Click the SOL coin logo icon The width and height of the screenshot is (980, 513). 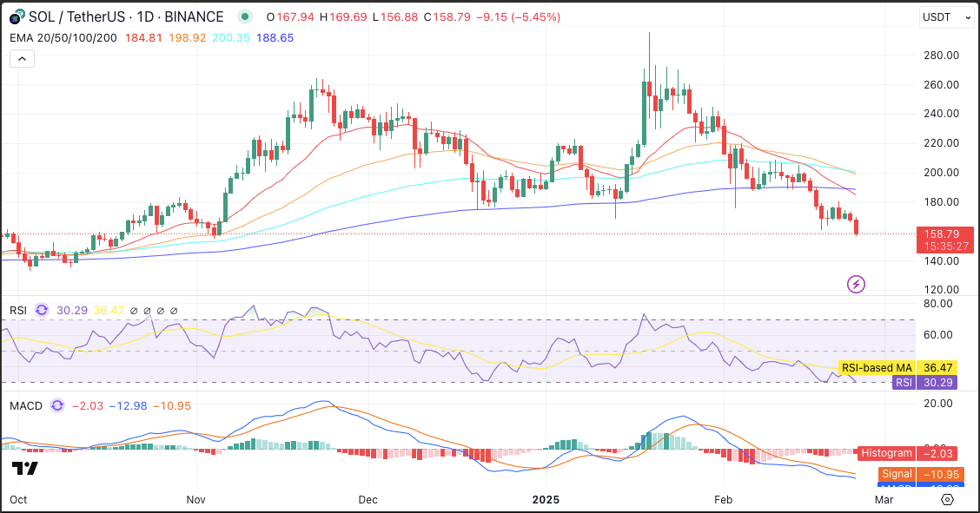(x=17, y=16)
